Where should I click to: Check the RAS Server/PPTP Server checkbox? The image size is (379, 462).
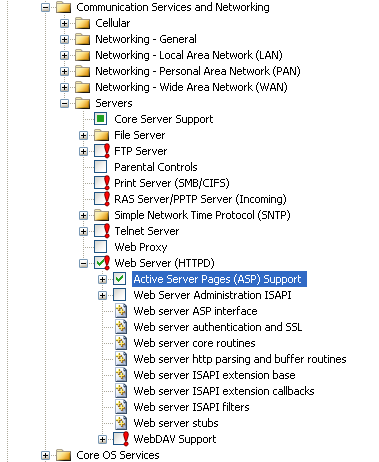pyautogui.click(x=100, y=199)
